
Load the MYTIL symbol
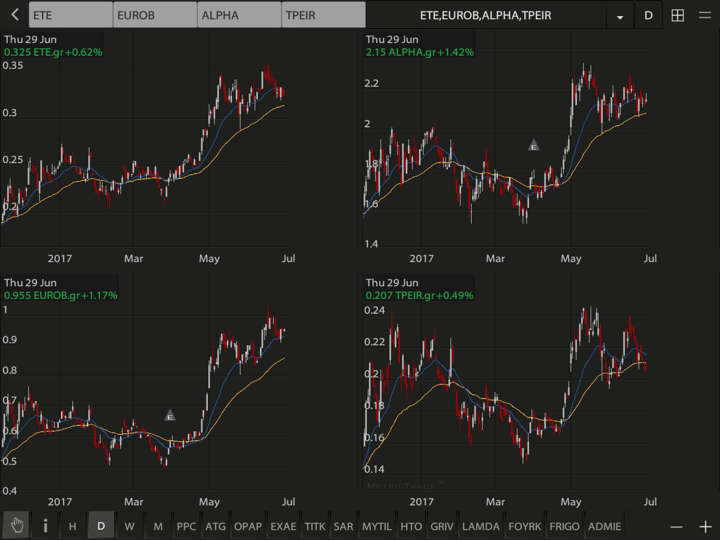[377, 526]
